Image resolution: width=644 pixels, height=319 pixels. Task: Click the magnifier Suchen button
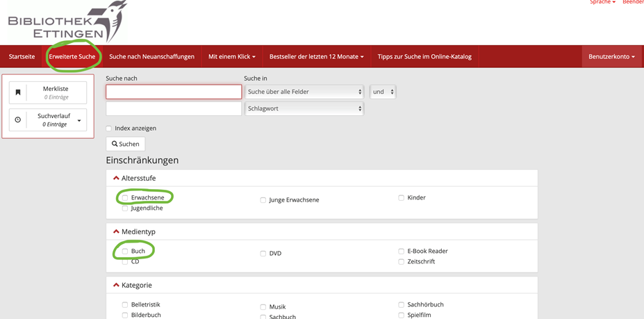(x=126, y=144)
